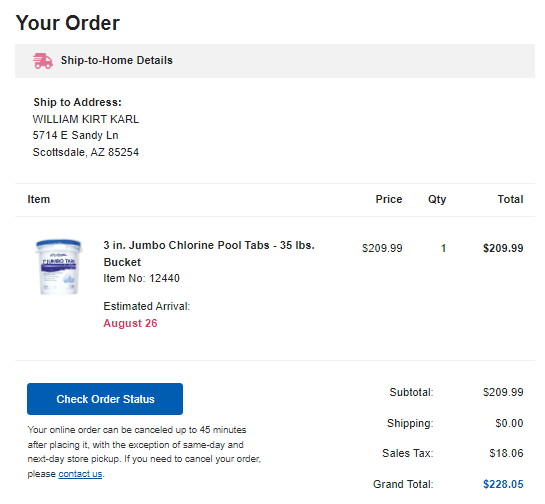Viewport: 545px width, 504px height.
Task: Click the Subtotal label
Action: (x=411, y=392)
